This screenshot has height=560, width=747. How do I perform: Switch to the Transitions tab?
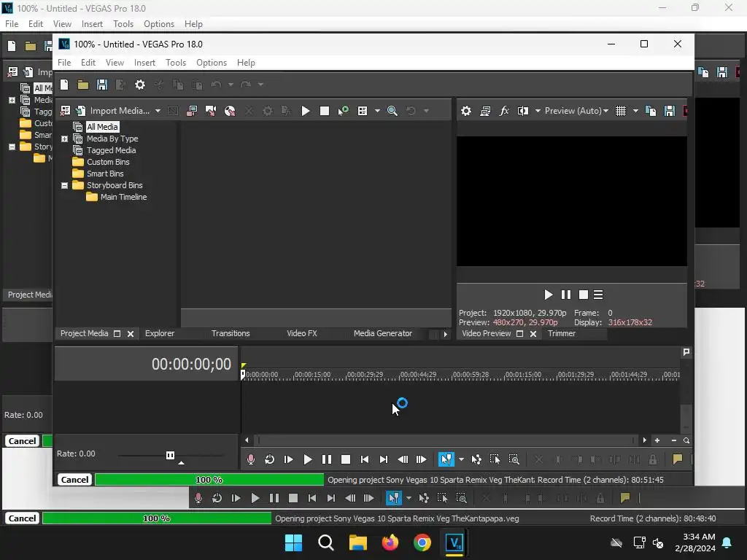231,333
